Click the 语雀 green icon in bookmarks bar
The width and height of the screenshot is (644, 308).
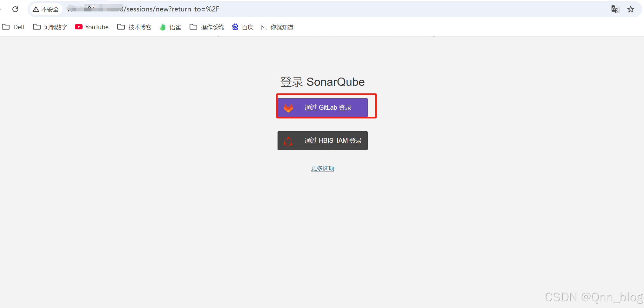tap(163, 27)
